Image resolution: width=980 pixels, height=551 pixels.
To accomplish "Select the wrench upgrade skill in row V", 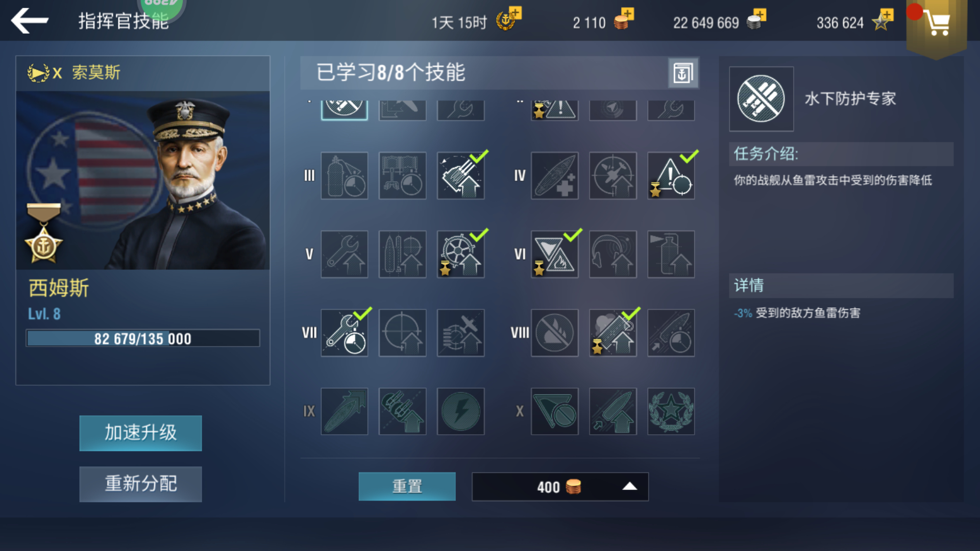I will 345,254.
